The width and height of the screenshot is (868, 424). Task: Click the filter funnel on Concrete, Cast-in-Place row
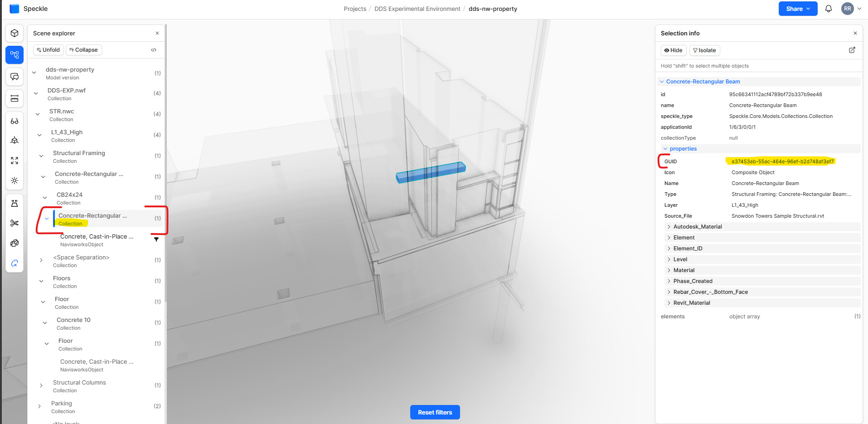156,239
